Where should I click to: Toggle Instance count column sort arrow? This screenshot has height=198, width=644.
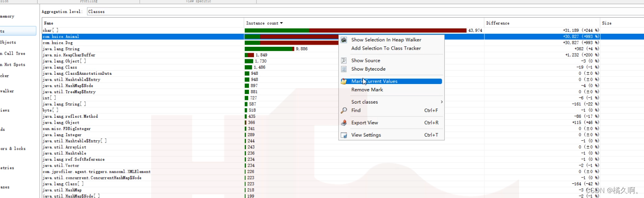[281, 23]
